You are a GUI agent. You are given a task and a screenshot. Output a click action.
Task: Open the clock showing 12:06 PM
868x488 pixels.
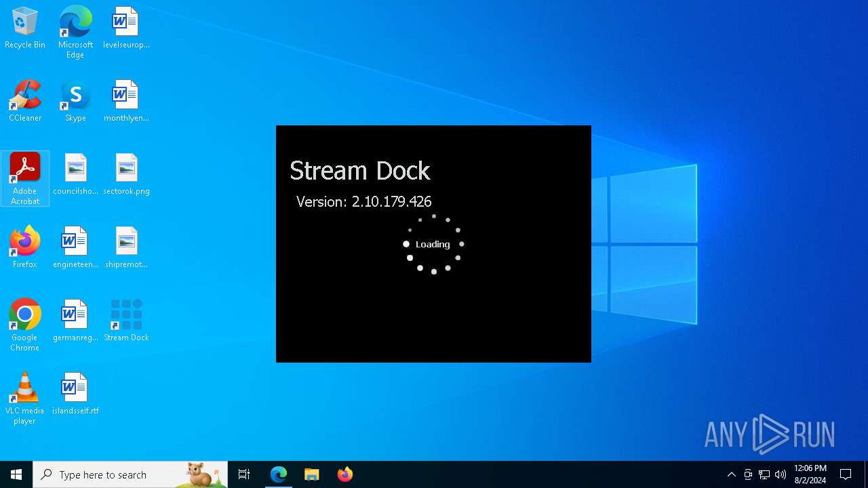click(810, 474)
